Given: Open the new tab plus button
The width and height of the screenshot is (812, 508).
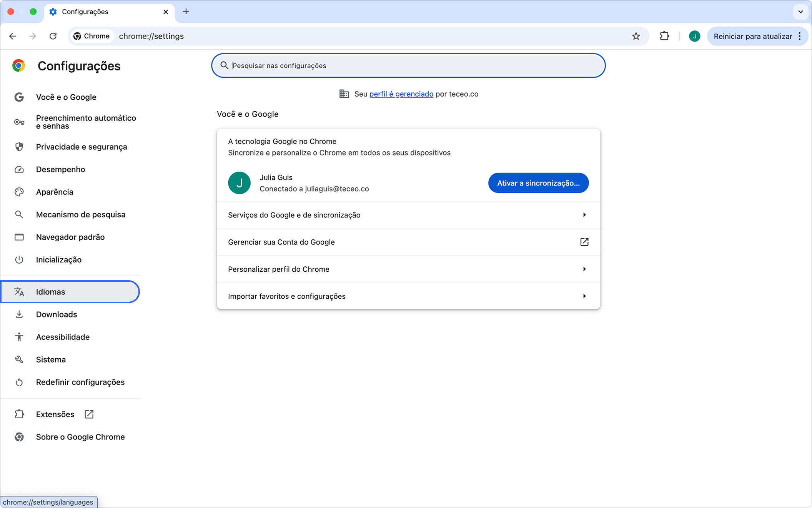Looking at the screenshot, I should pos(186,12).
